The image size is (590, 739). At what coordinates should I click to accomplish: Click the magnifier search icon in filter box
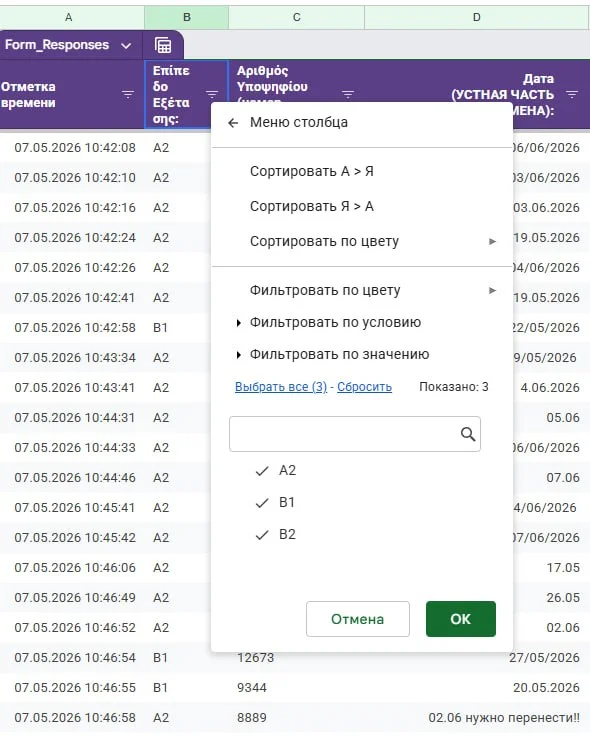(x=467, y=434)
